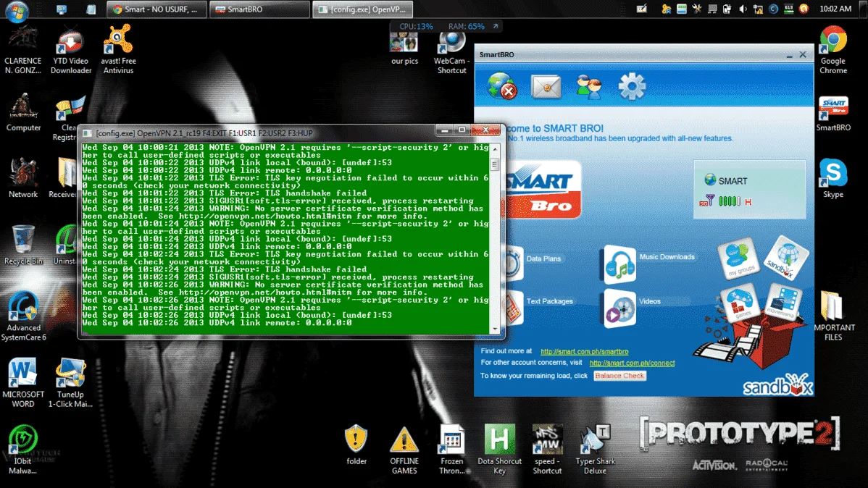The width and height of the screenshot is (868, 488).
Task: Open SmartBRO desktop shortcut
Action: click(x=833, y=114)
